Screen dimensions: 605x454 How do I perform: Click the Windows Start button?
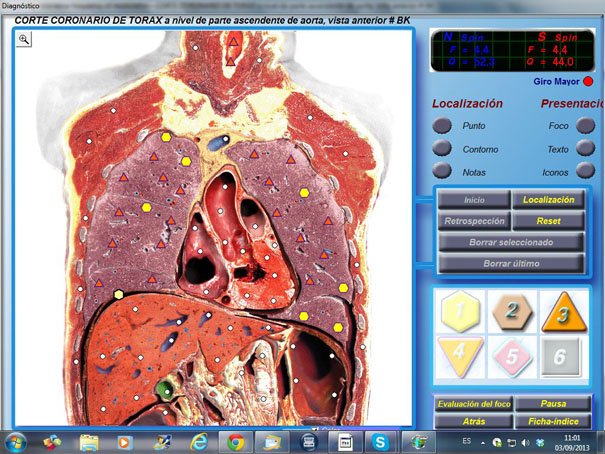point(17,441)
